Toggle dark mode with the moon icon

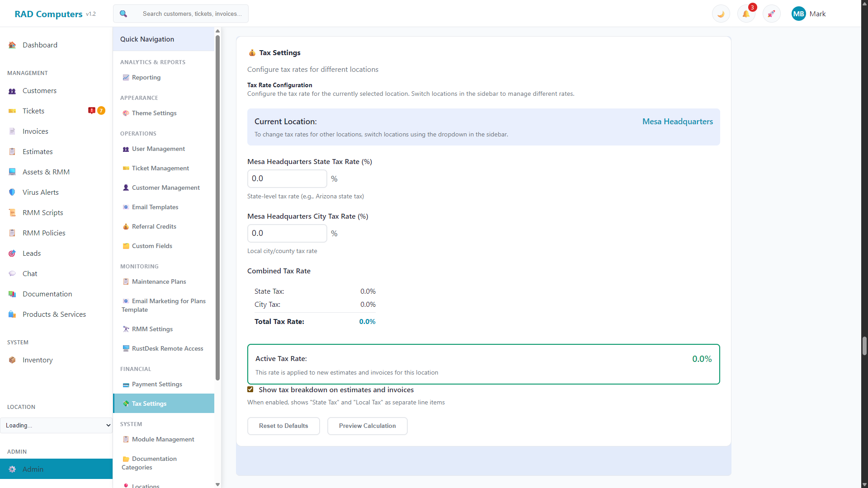pos(720,14)
